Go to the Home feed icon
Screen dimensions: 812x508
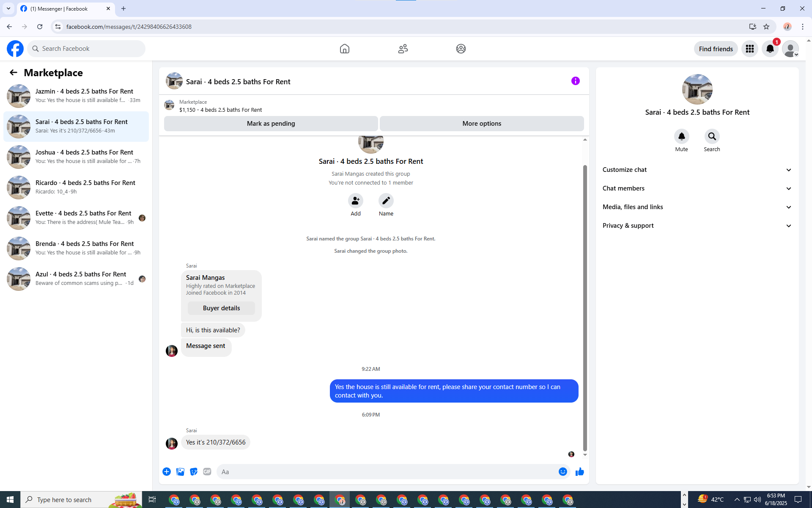(x=345, y=49)
